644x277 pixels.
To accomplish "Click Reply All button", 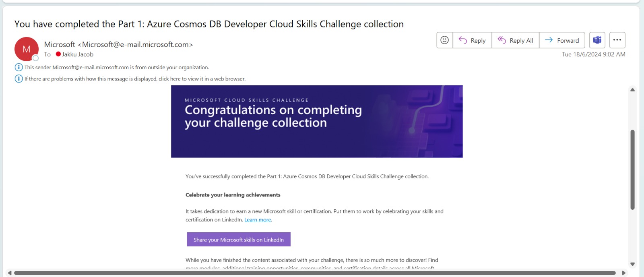I will click(x=516, y=40).
